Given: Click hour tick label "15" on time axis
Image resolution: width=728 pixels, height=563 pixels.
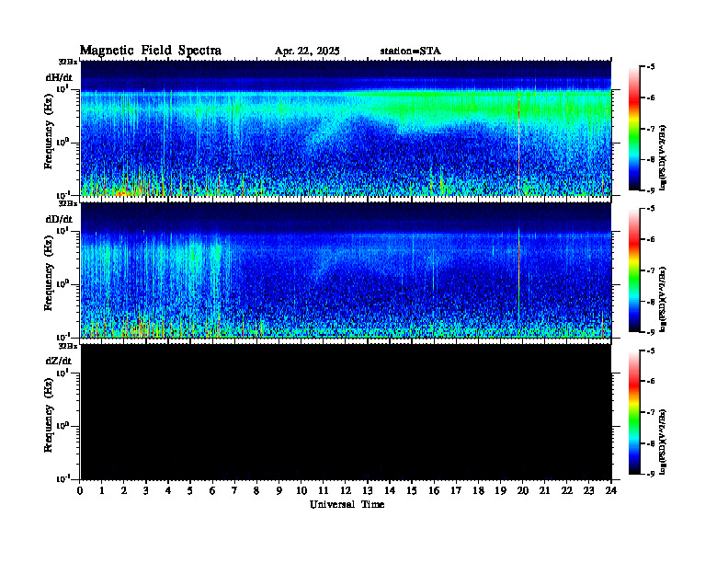Looking at the screenshot, I should 412,490.
